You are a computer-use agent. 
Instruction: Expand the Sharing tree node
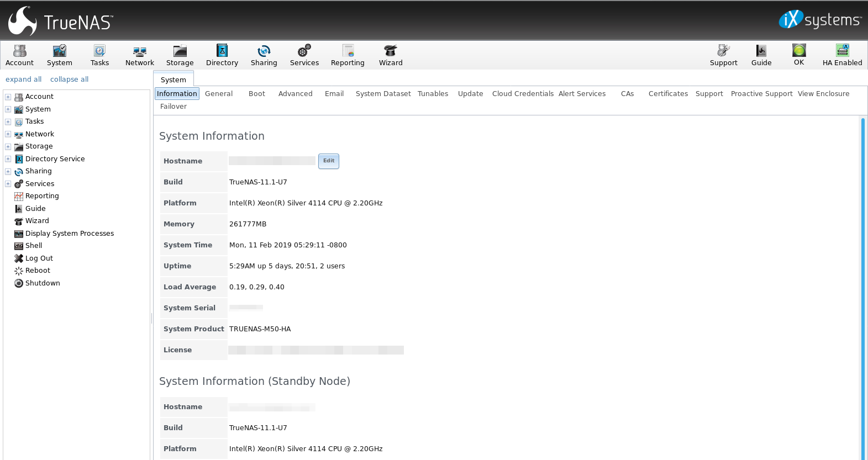pyautogui.click(x=8, y=171)
